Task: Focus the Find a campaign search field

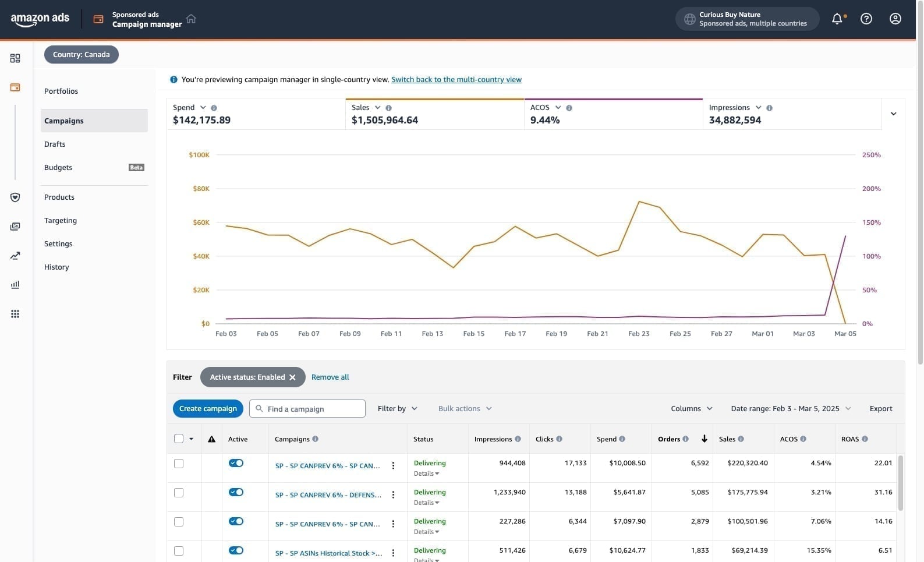Action: coord(307,409)
